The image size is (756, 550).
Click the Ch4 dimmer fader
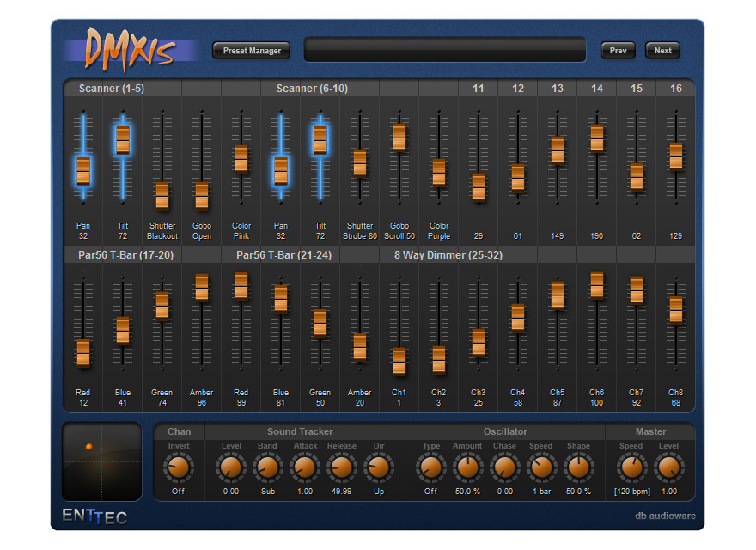(x=518, y=317)
